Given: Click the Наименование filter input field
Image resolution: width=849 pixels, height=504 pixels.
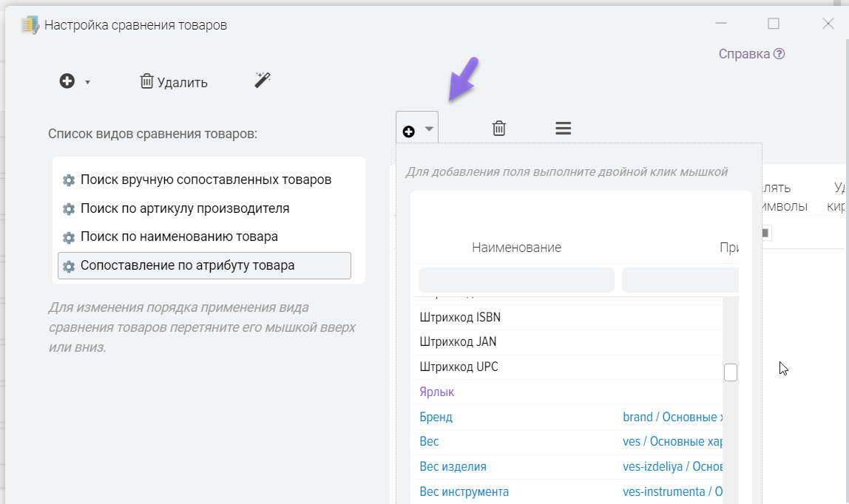Looking at the screenshot, I should pos(516,280).
